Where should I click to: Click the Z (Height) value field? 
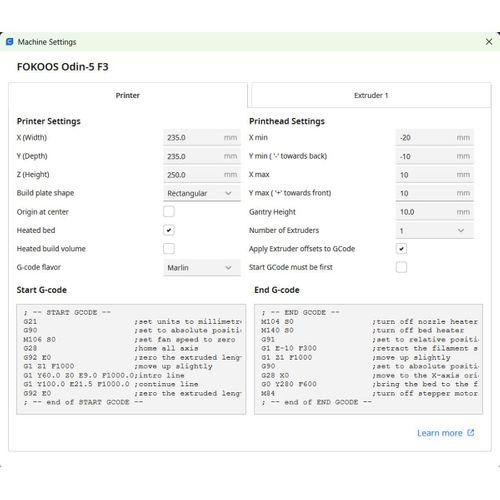tap(202, 175)
